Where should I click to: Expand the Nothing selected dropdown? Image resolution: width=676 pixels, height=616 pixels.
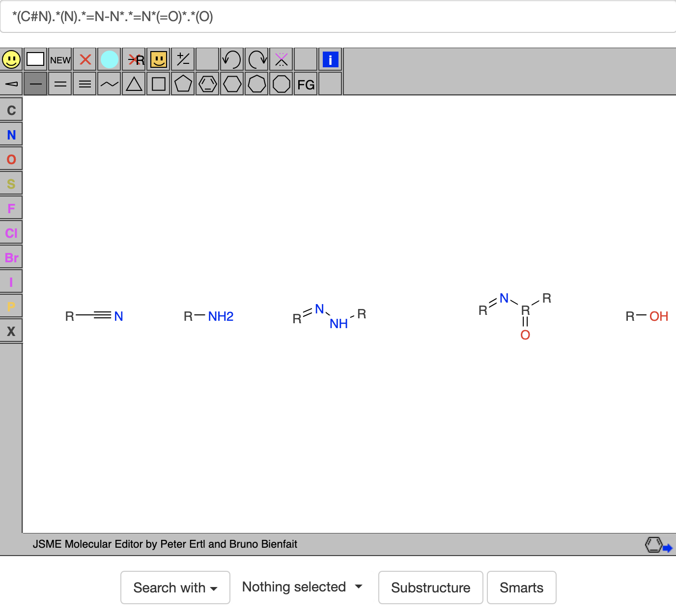click(x=302, y=587)
